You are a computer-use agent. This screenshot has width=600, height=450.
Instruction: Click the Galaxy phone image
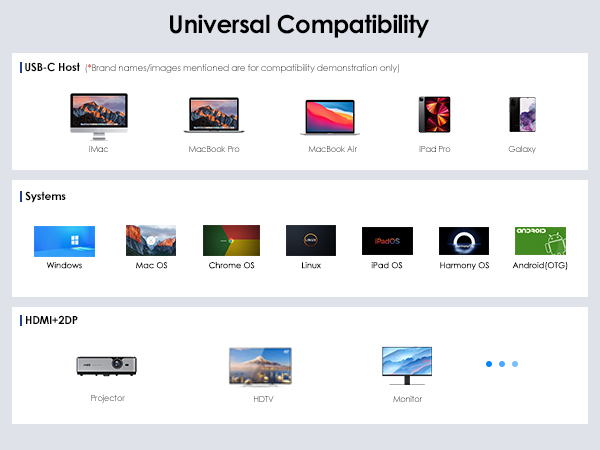tap(521, 115)
